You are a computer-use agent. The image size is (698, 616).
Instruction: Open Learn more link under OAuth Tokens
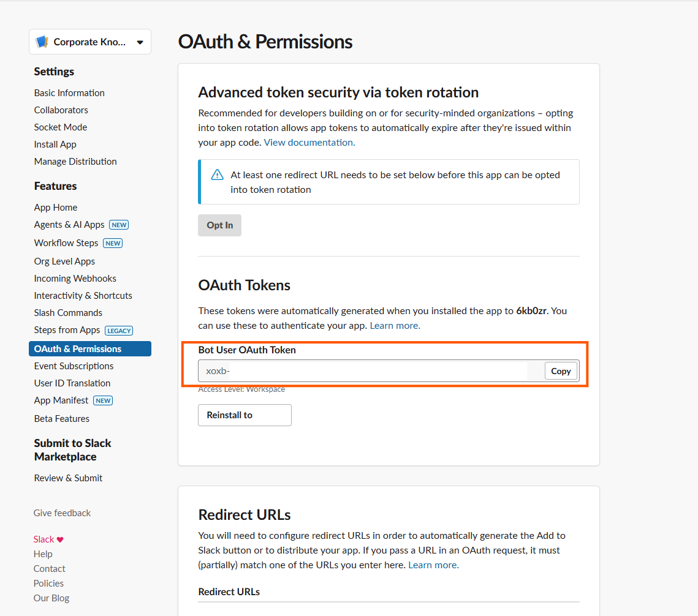coord(395,326)
